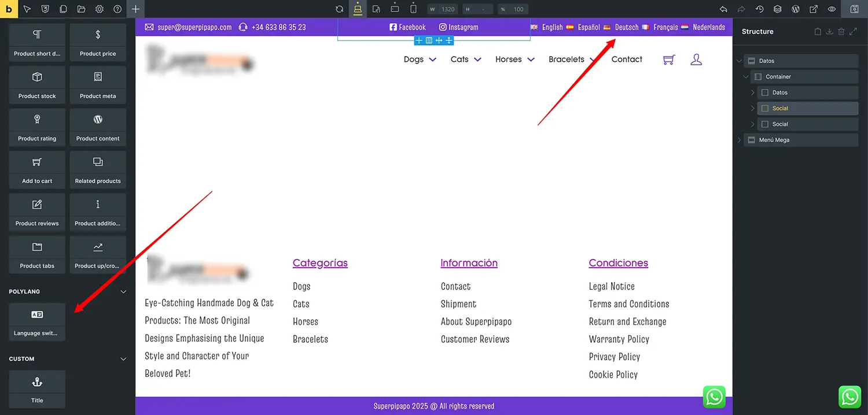Undo the last change

pyautogui.click(x=723, y=9)
